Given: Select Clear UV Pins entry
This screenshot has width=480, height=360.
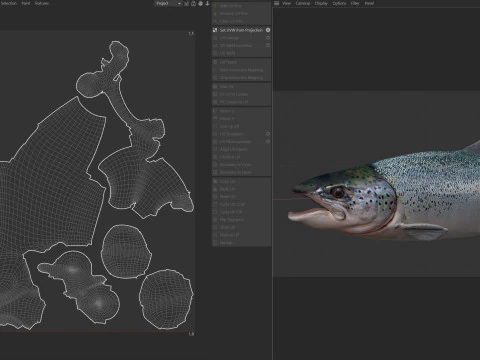Looking at the screenshot, I should pyautogui.click(x=242, y=21).
